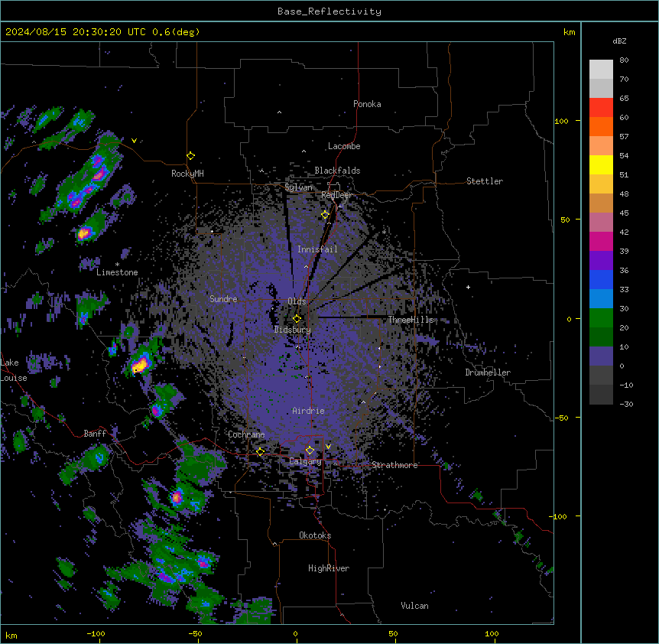Click the asterisk marker northeast of Innisfail
Screen dimensions: 659x644
pos(384,232)
